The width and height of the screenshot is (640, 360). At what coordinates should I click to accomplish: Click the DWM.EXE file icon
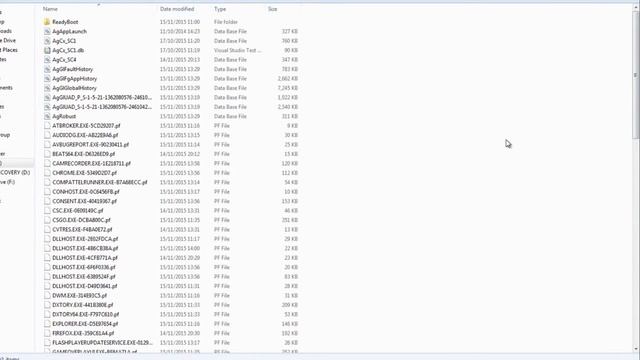coord(47,296)
